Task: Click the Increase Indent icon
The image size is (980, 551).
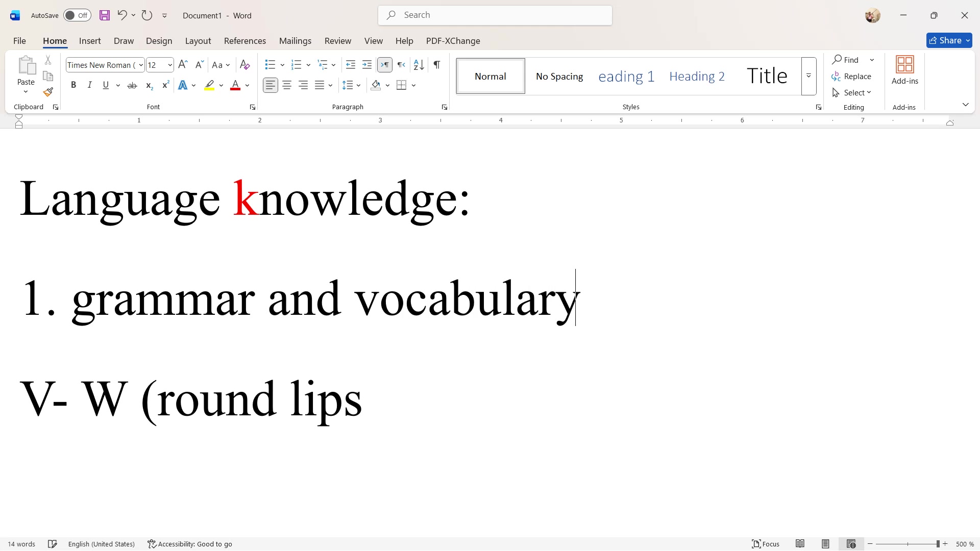Action: click(x=367, y=65)
